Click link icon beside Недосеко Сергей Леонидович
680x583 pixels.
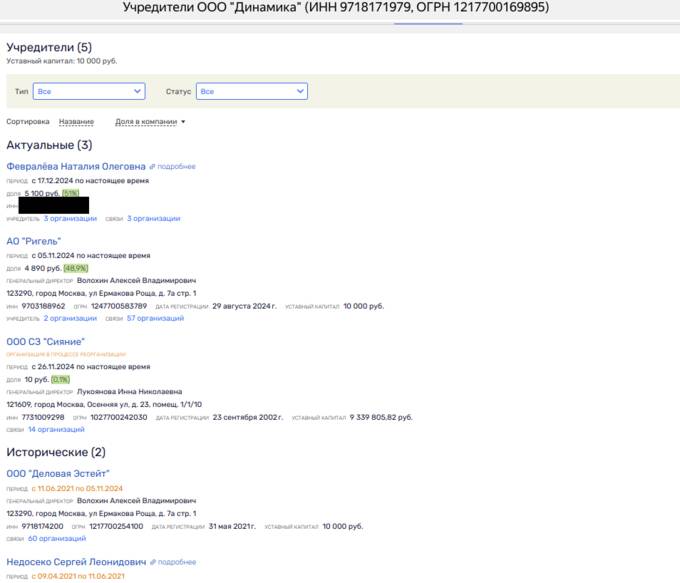[153, 562]
